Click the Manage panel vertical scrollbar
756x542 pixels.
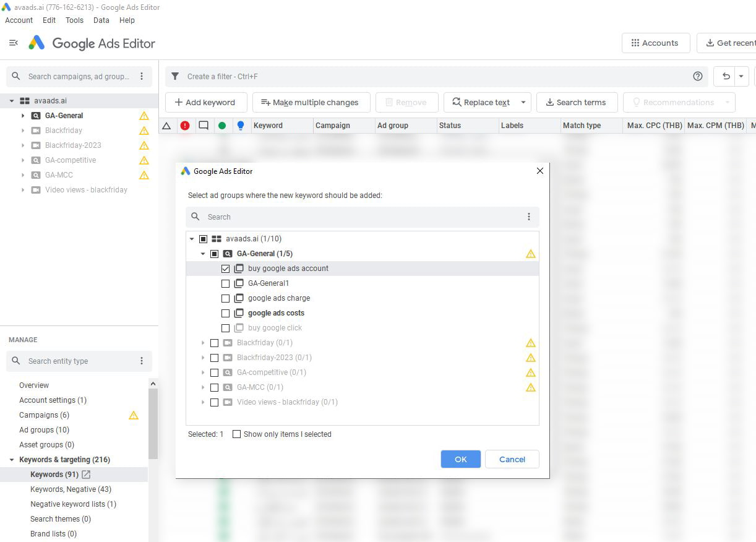click(153, 424)
